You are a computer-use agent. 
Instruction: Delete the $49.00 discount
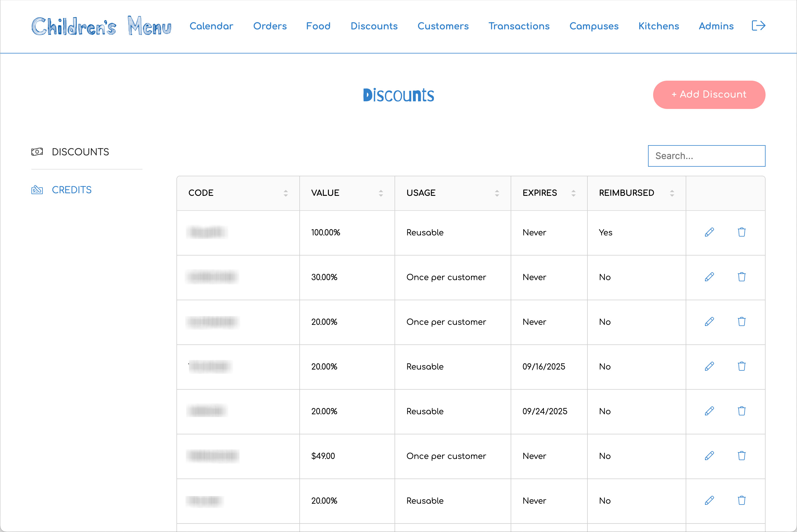742,456
